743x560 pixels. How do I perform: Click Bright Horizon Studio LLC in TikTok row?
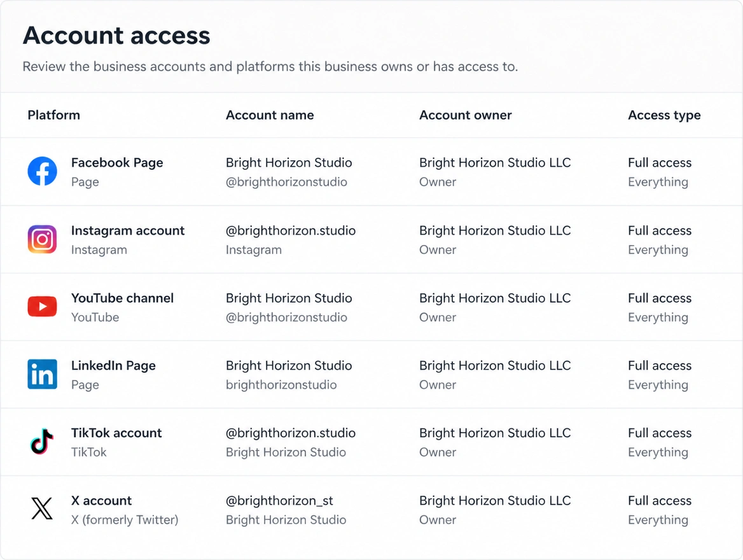coord(495,433)
